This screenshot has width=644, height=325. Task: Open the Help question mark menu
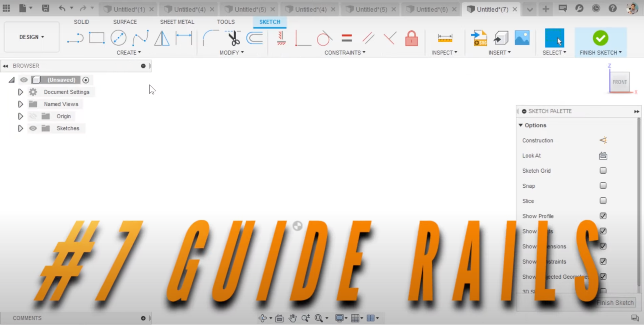point(612,8)
